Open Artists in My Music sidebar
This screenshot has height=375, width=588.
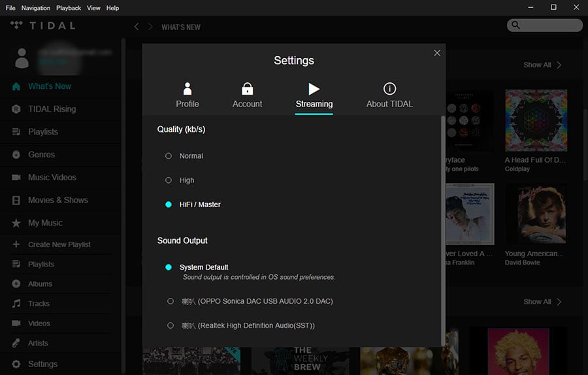(38, 343)
